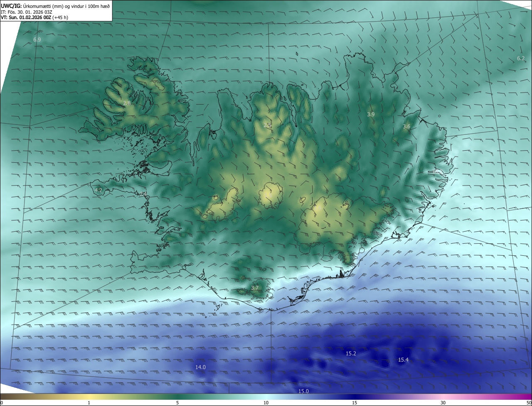Click the 14.0 precipitation value label
This screenshot has height=406, width=532.
point(200,367)
